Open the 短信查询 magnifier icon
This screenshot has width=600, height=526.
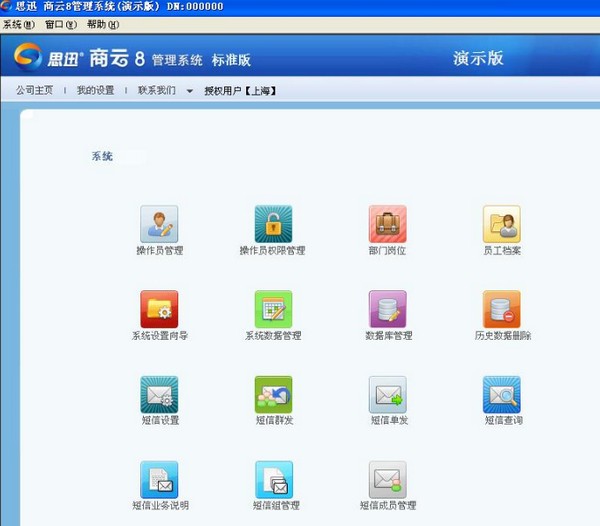tap(502, 394)
